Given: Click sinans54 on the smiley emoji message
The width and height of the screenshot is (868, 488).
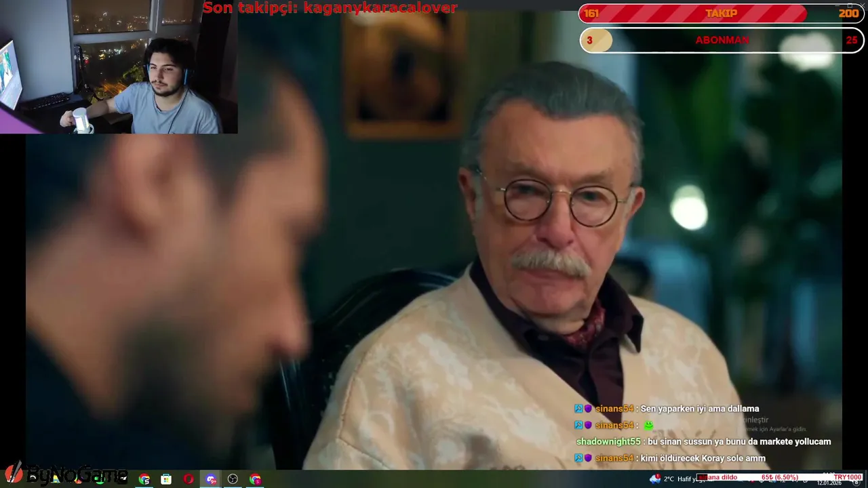Looking at the screenshot, I should 614,425.
